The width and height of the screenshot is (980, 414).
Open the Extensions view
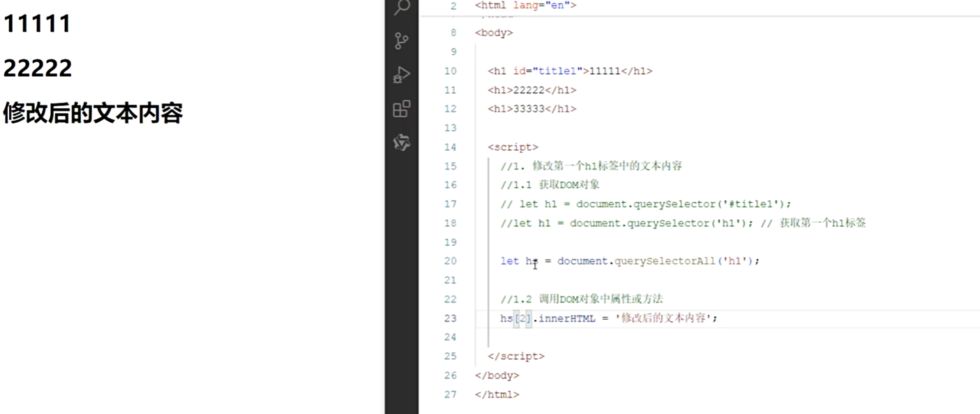[402, 109]
